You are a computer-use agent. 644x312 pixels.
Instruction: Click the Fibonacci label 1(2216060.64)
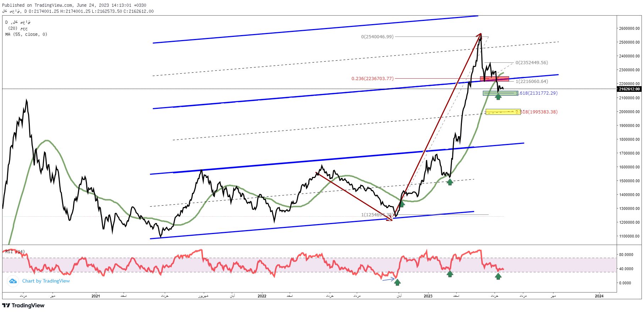point(531,81)
